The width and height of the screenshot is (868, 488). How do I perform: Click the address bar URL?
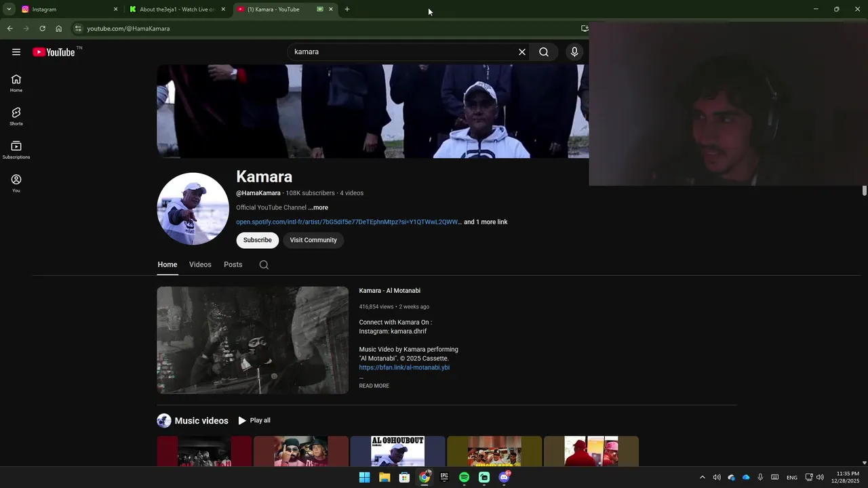(128, 28)
